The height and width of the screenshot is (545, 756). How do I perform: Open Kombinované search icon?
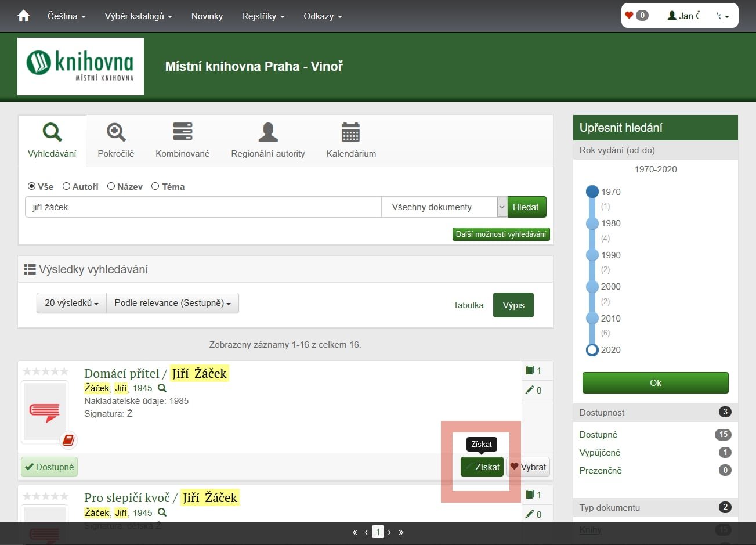pos(182,132)
